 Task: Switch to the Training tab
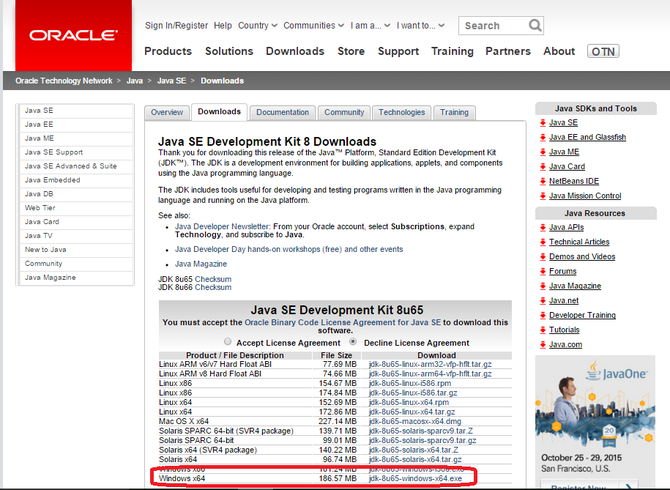click(x=454, y=112)
